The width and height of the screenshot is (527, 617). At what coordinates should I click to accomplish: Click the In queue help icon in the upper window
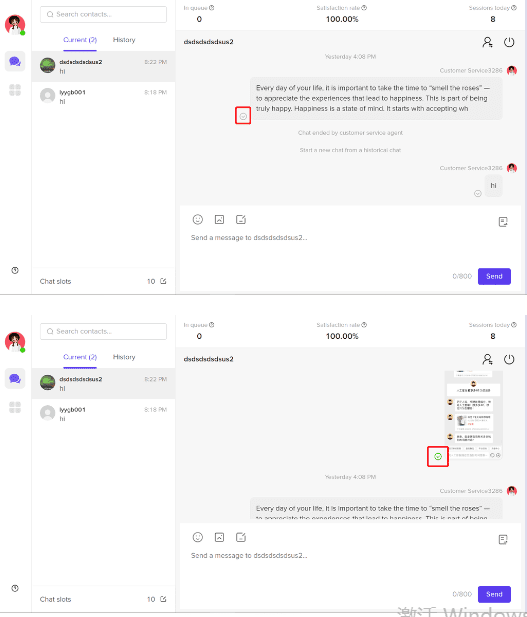point(212,8)
